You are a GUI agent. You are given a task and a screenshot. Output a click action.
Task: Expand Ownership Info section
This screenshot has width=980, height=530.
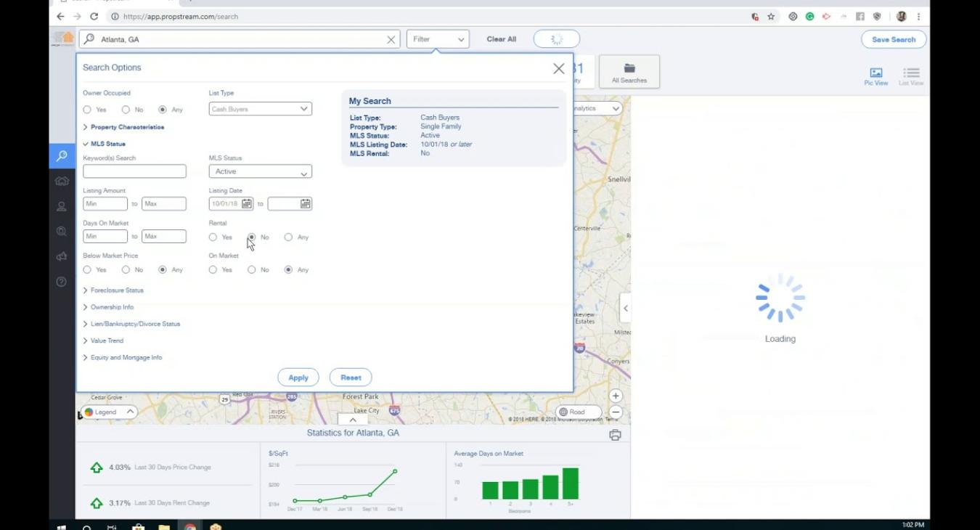[x=108, y=307]
